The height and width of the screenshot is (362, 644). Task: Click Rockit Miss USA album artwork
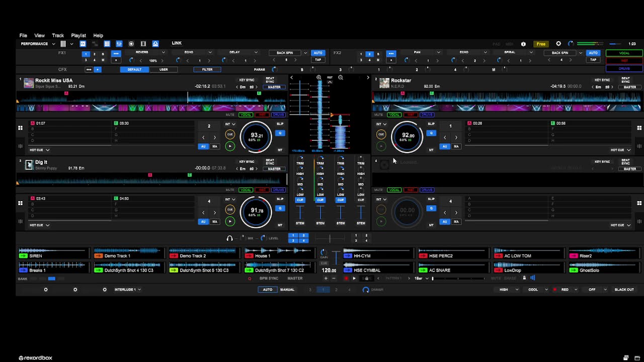tap(29, 82)
